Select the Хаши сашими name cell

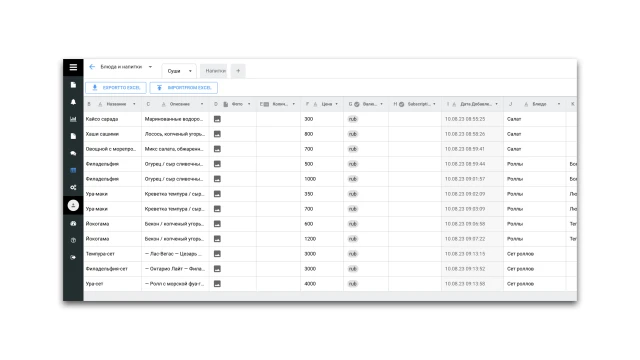(x=113, y=134)
